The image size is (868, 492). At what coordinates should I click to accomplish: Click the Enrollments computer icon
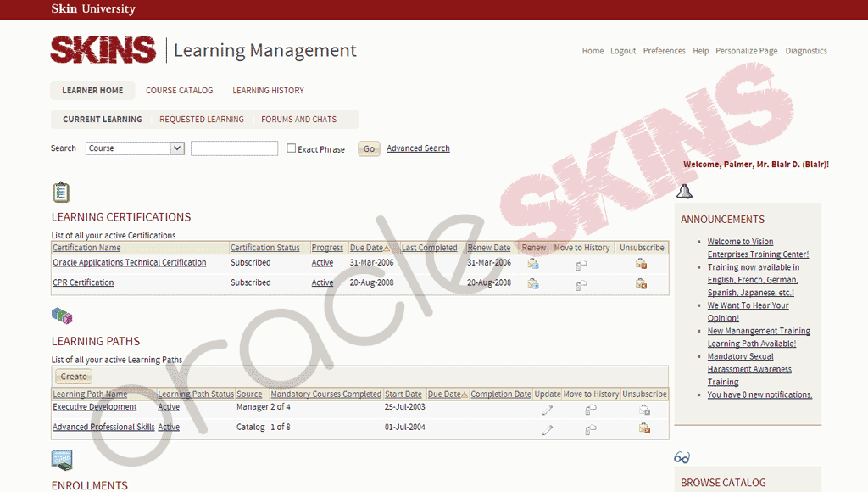[62, 460]
